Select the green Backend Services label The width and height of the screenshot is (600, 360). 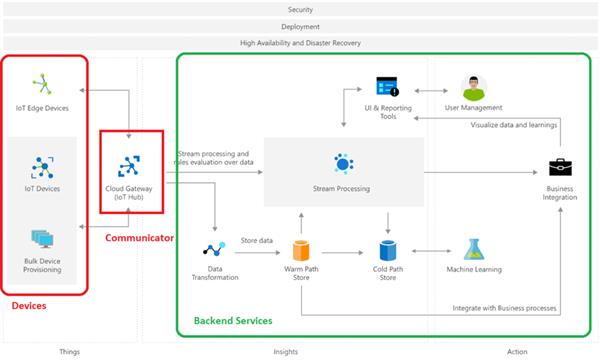click(x=233, y=321)
